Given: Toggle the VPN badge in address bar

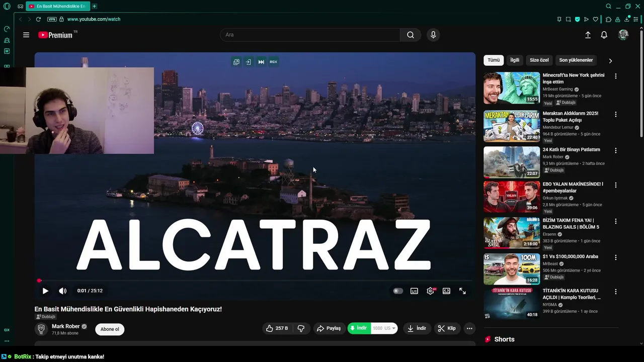Looking at the screenshot, I should (52, 19).
